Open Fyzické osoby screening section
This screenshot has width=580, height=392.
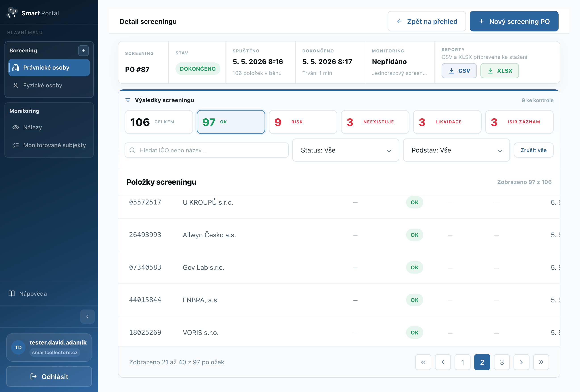pos(49,85)
